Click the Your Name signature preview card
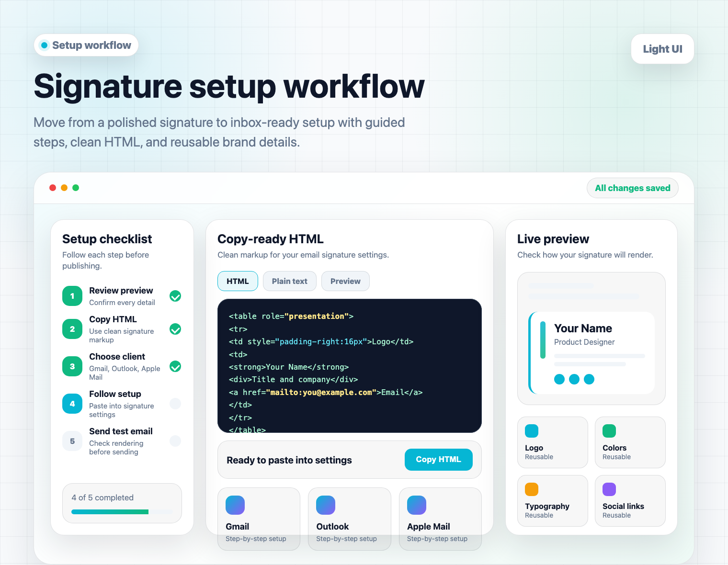728x565 pixels. [x=591, y=353]
